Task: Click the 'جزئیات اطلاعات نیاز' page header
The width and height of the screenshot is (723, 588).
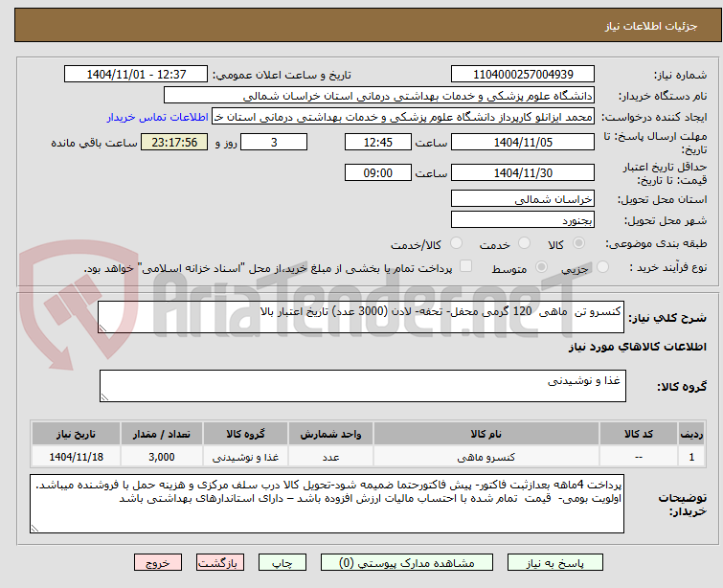Action: click(x=650, y=26)
